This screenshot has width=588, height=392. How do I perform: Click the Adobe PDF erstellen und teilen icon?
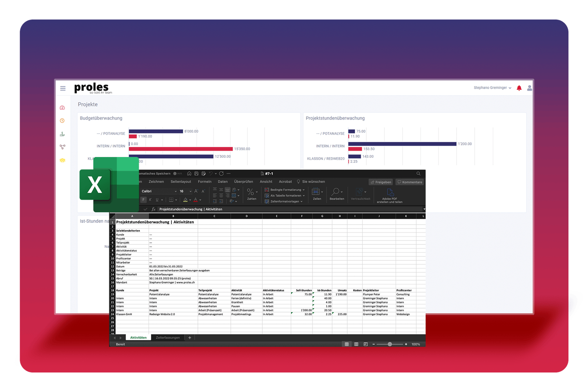[390, 195]
